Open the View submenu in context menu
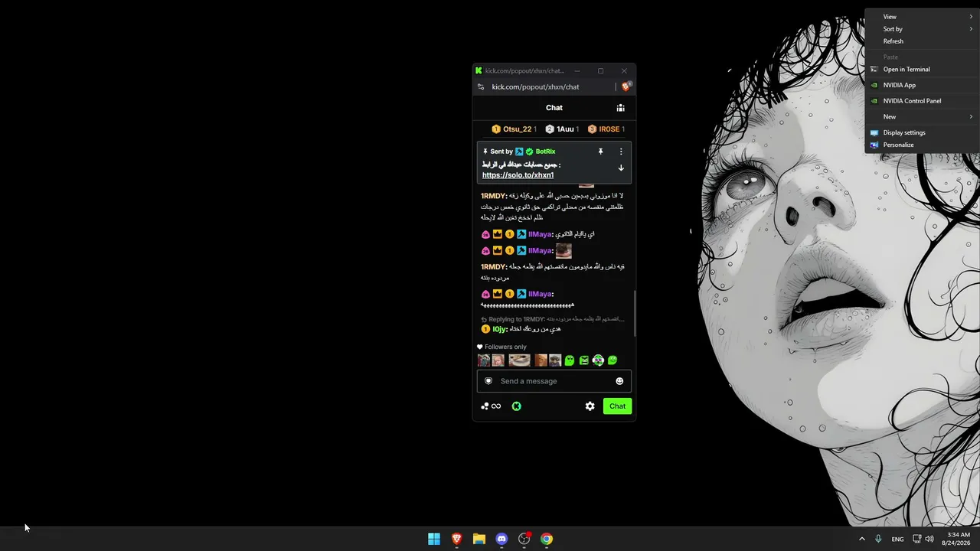This screenshot has width=980, height=551. click(x=920, y=17)
